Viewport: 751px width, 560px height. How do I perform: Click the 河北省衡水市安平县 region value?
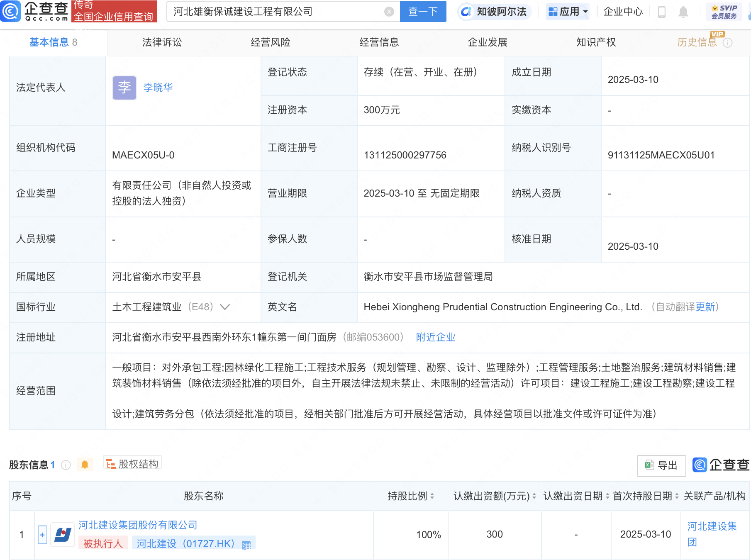(x=157, y=277)
